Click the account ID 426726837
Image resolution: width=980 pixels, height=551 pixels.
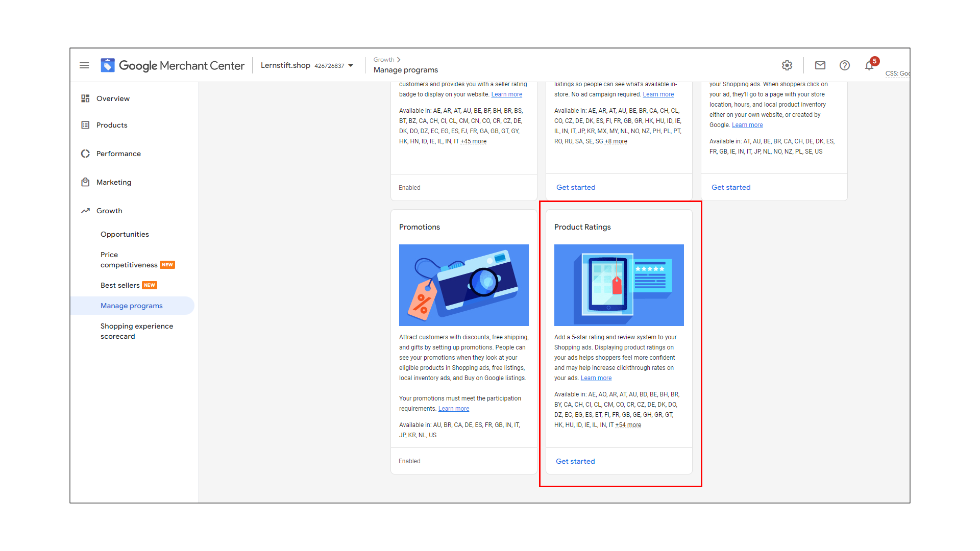click(329, 66)
